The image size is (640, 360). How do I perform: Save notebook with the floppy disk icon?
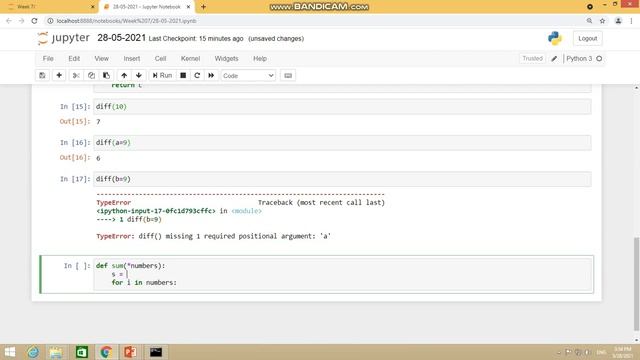point(42,76)
